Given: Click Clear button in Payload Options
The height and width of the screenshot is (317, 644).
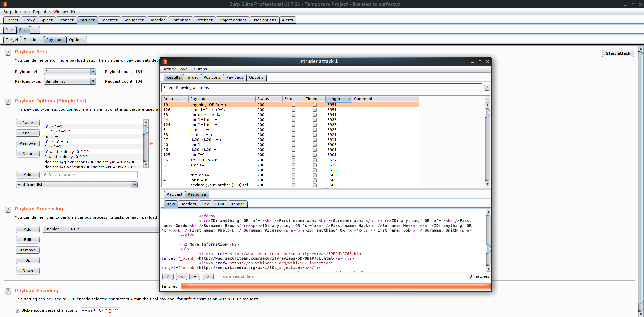Looking at the screenshot, I should 28,154.
